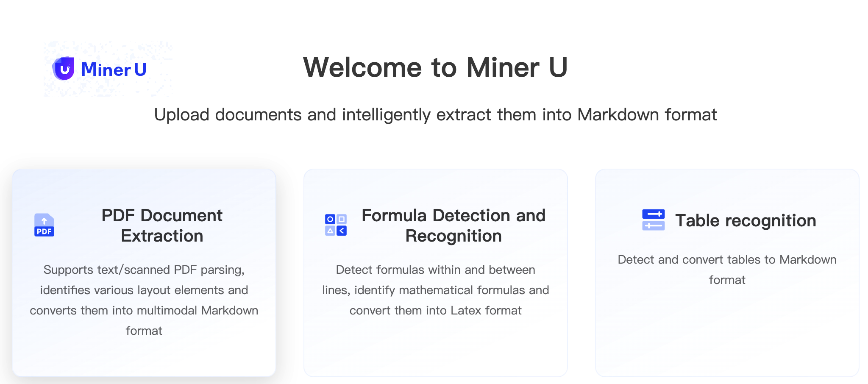Click the less-than symbol in formula icon
868x384 pixels.
point(342,231)
